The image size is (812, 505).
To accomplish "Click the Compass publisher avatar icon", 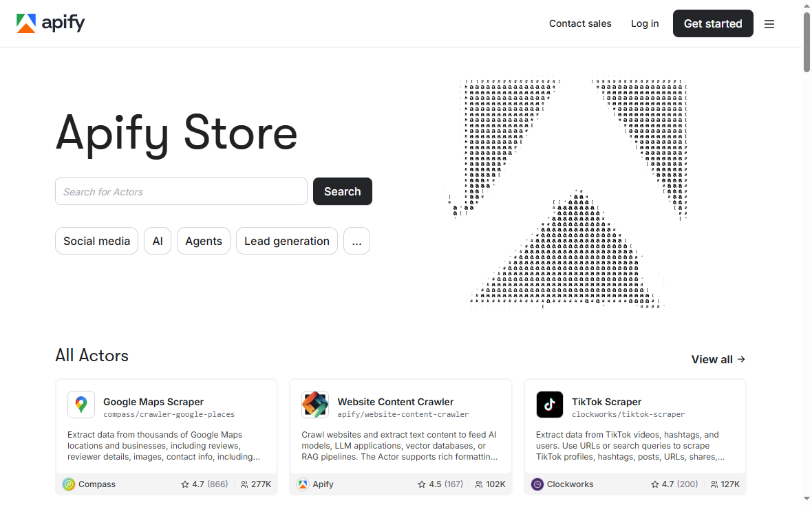I will pyautogui.click(x=68, y=484).
